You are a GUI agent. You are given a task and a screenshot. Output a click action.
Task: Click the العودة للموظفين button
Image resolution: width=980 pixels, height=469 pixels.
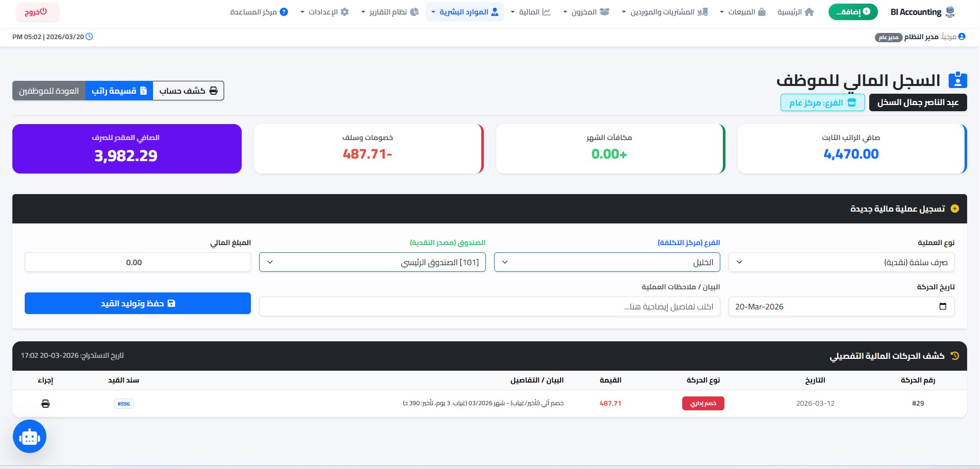49,90
